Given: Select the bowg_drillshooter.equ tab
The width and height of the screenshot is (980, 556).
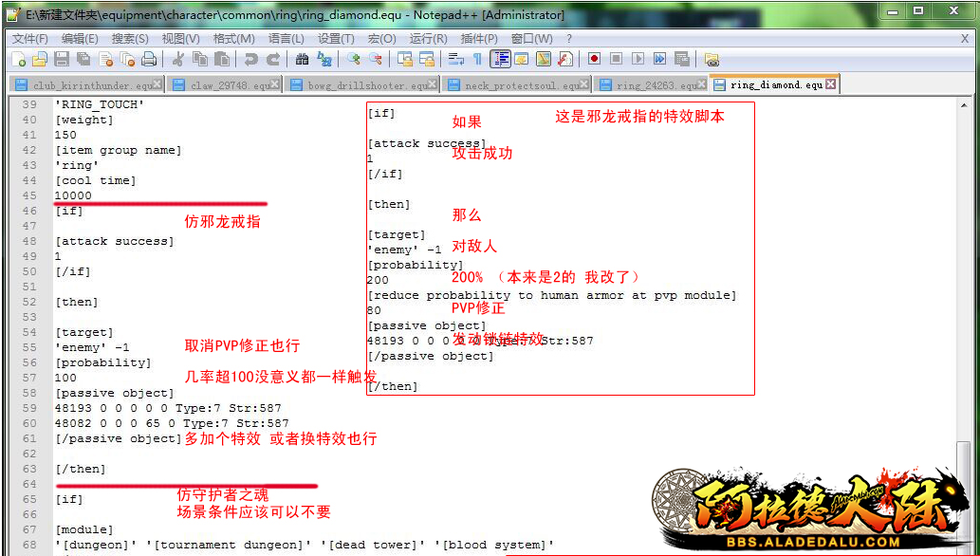Looking at the screenshot, I should click(366, 85).
